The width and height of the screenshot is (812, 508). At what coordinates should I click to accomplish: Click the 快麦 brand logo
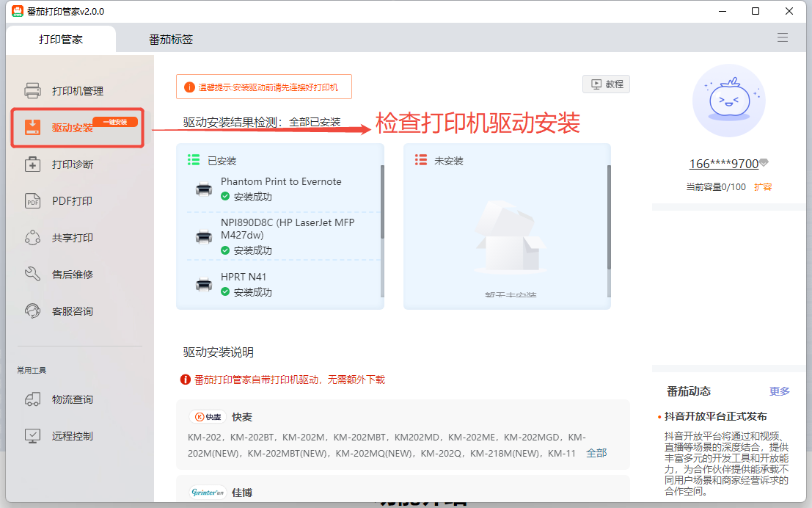[x=208, y=417]
